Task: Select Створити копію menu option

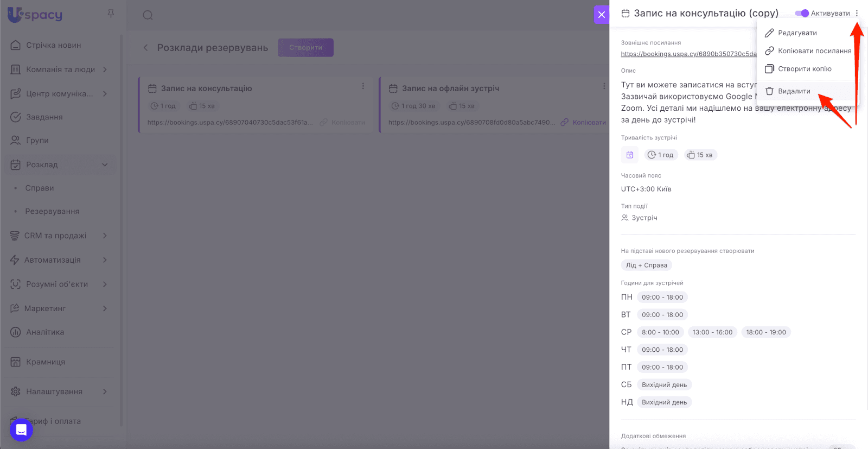Action: (x=804, y=69)
